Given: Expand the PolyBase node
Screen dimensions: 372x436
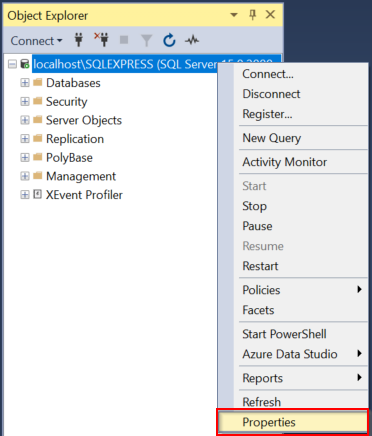Looking at the screenshot, I should tap(25, 157).
